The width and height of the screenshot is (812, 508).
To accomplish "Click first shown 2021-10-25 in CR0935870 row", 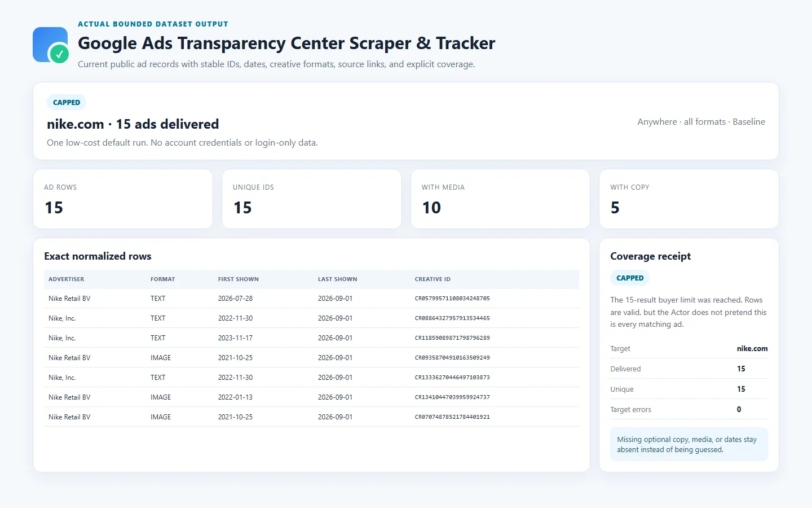I will click(235, 358).
